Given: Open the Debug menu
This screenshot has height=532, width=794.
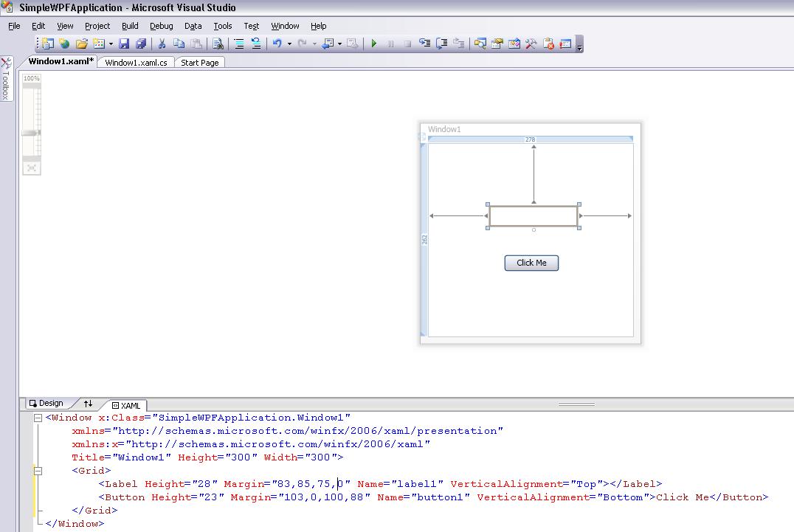Looking at the screenshot, I should pyautogui.click(x=161, y=26).
